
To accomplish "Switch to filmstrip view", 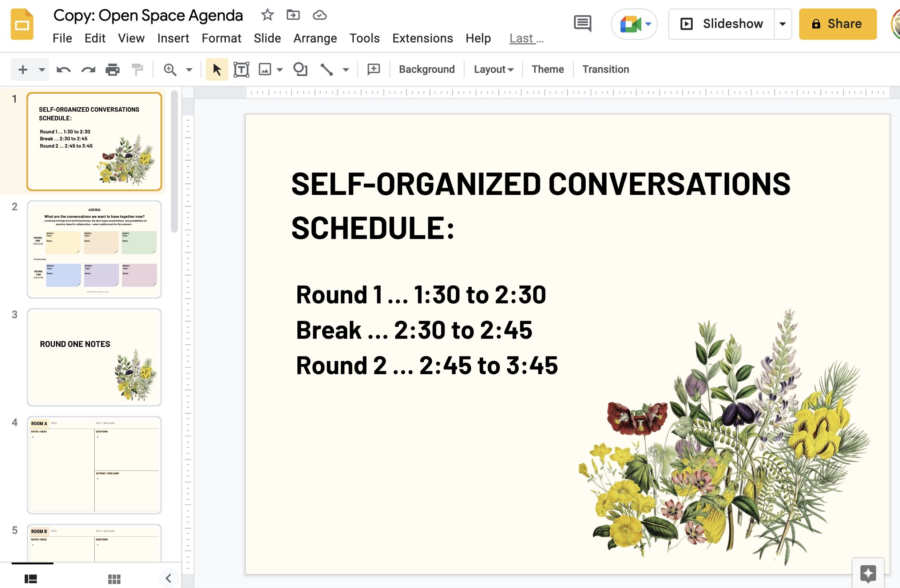I will 31,579.
